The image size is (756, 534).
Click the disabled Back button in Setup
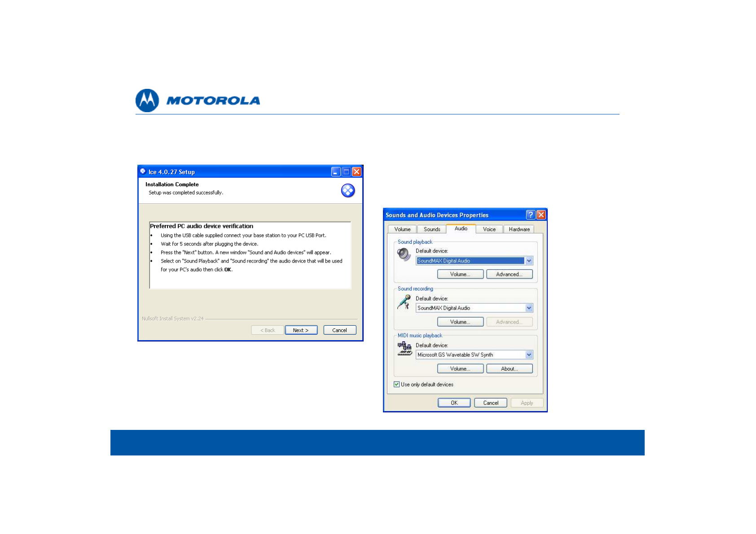268,330
